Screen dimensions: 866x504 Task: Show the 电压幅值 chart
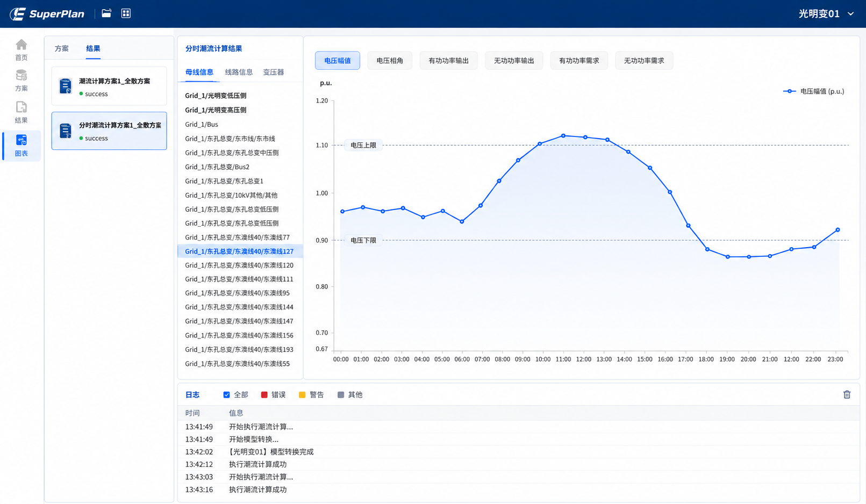click(338, 61)
